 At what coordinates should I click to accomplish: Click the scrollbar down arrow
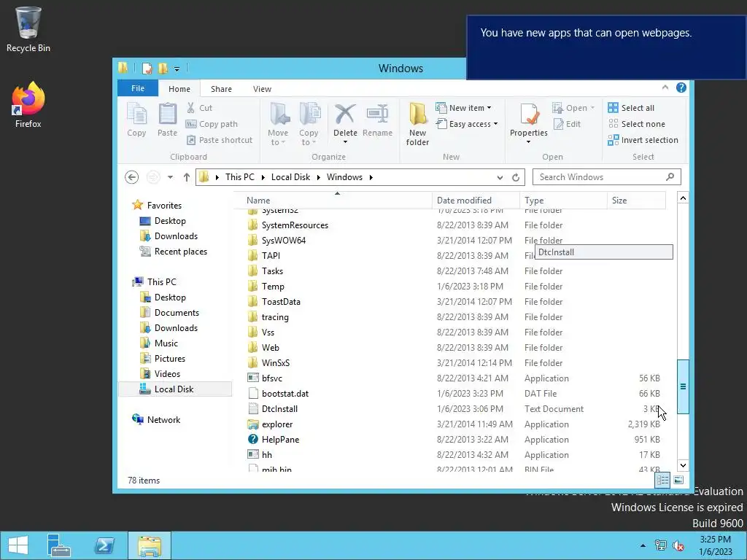pos(683,465)
